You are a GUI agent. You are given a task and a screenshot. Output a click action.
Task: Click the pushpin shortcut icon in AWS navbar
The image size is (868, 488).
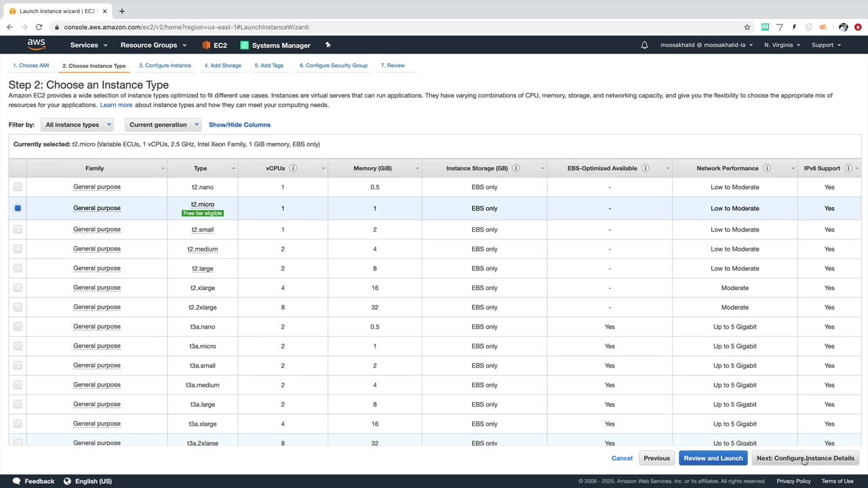[328, 45]
